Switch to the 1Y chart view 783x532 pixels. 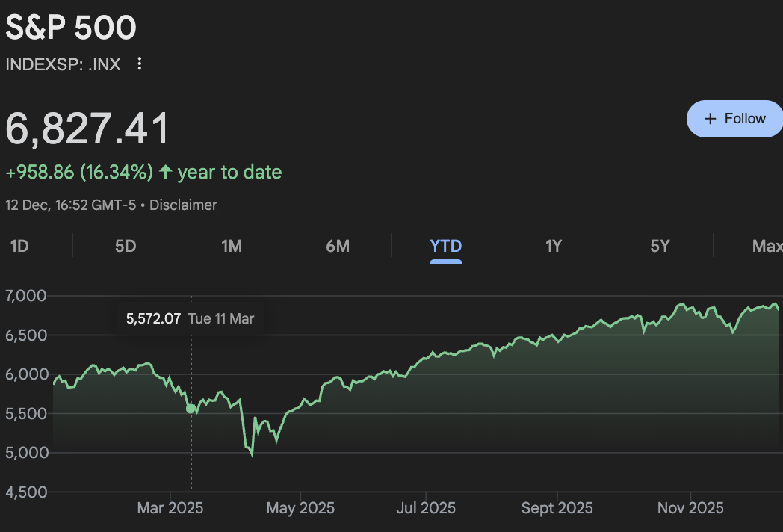tap(553, 245)
